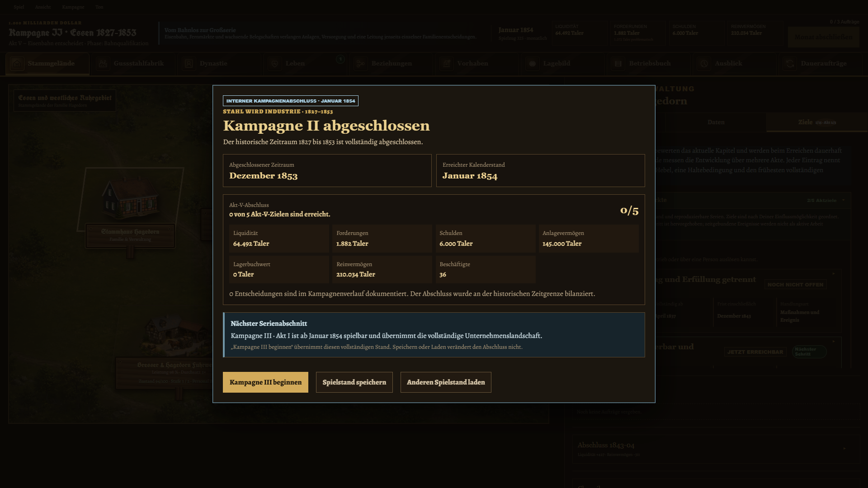Select the Stammhaus Hagedorn building on the map
Viewport: 868px width, 488px height.
point(130,199)
